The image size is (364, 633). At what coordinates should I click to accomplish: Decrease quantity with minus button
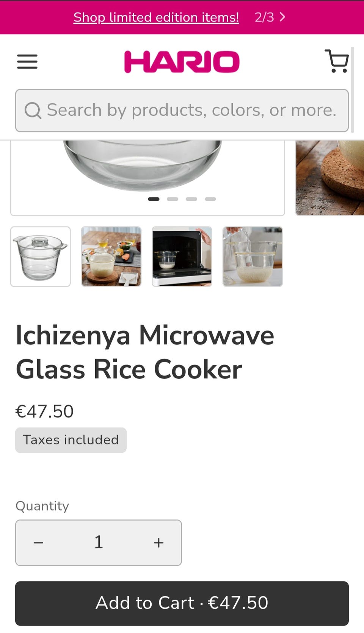tap(38, 543)
